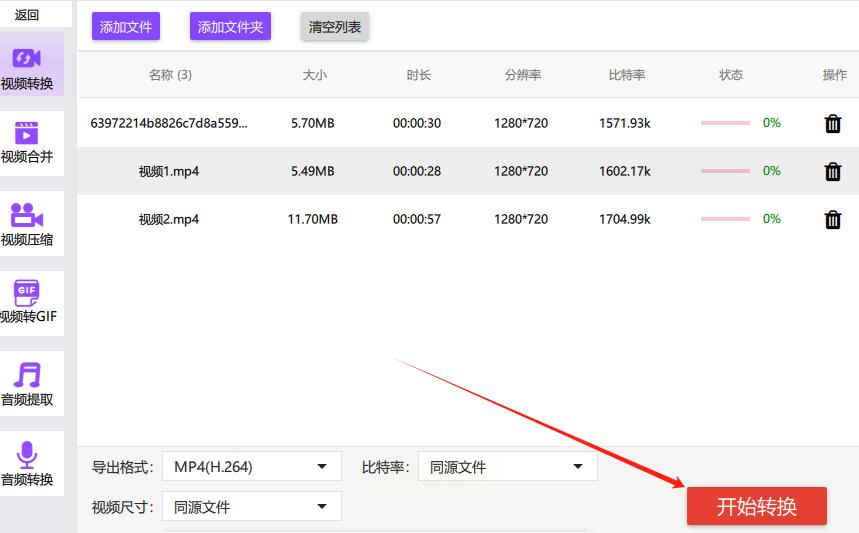Click the progress bar of 视频2.mp4
The image size is (859, 533).
[x=725, y=219]
